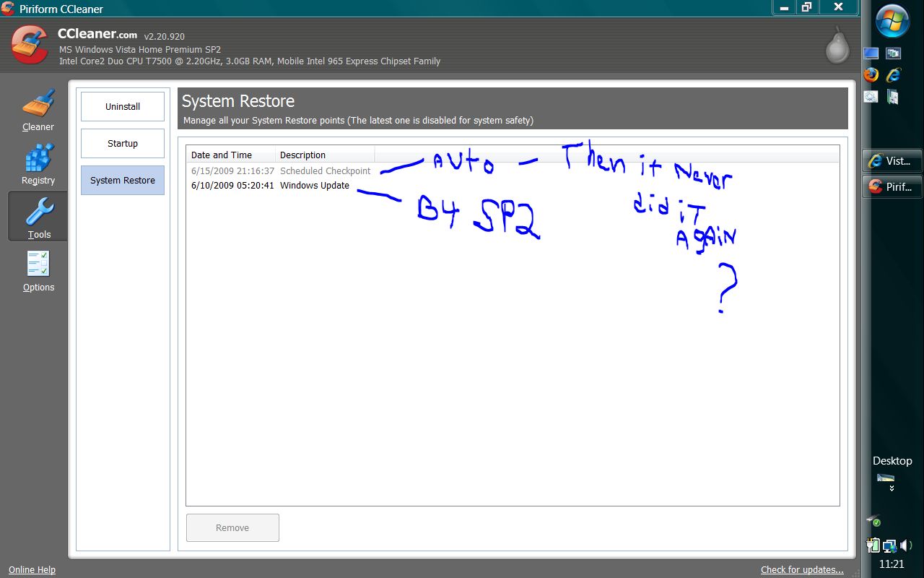
Task: Open the volume speaker tray icon
Action: tap(906, 545)
